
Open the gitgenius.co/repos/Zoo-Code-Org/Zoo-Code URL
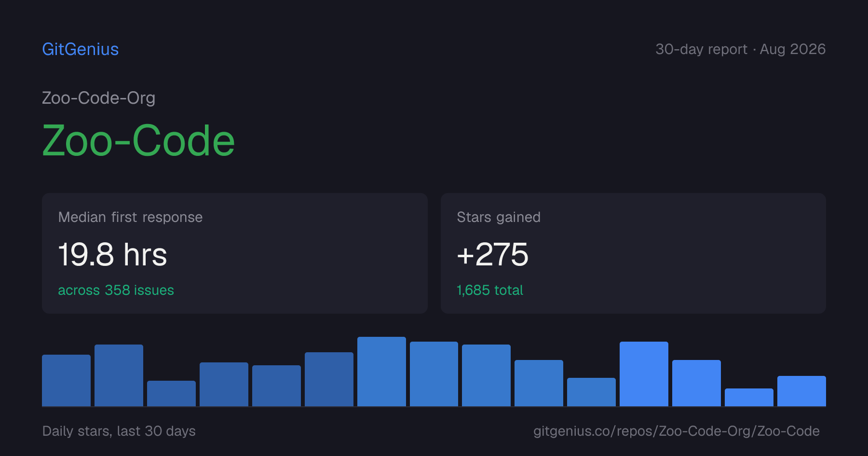click(677, 431)
